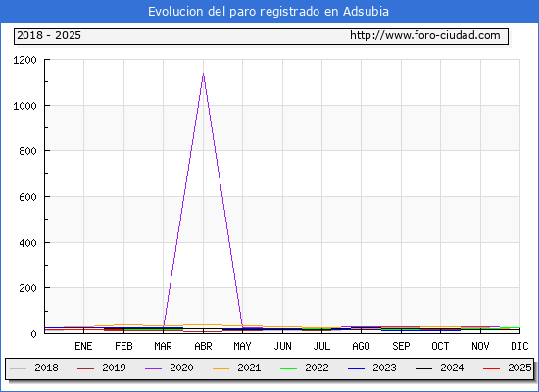Click the http://www.foro-ciudad.com URL text
This screenshot has width=539, height=392.
point(425,35)
